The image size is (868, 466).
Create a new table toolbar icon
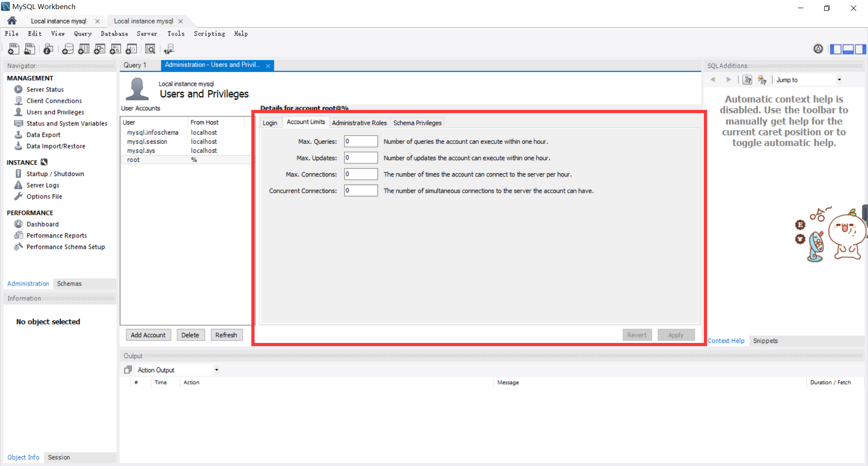point(84,49)
